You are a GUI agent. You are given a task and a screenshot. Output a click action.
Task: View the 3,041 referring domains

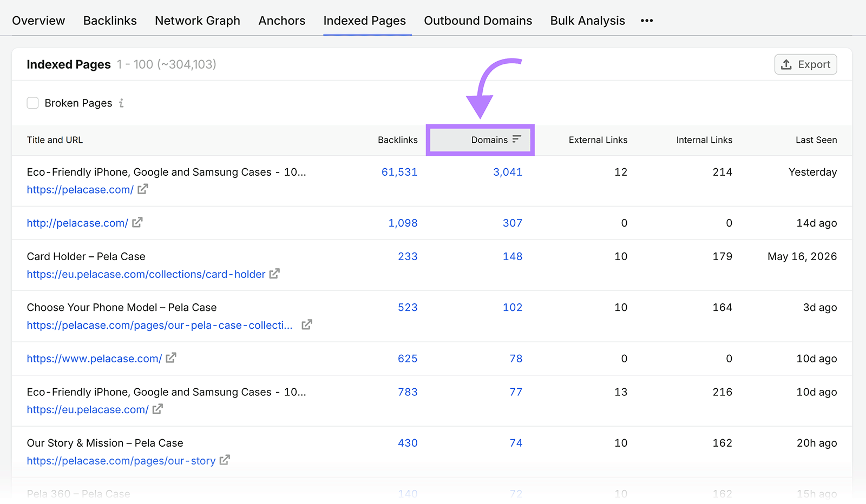pyautogui.click(x=508, y=172)
